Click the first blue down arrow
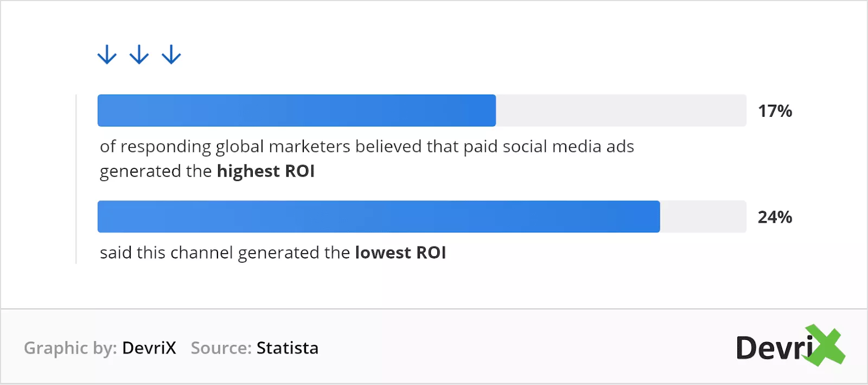The height and width of the screenshot is (385, 868). 107,54
